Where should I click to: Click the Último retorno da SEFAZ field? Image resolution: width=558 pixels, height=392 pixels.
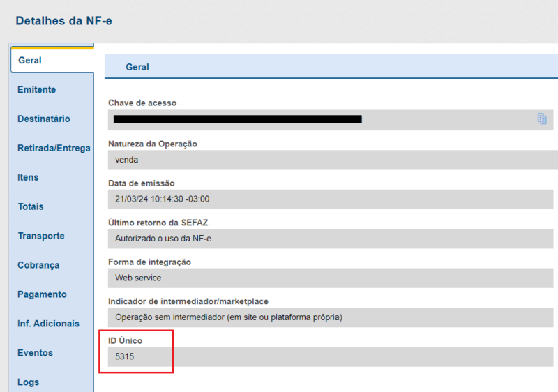[331, 239]
